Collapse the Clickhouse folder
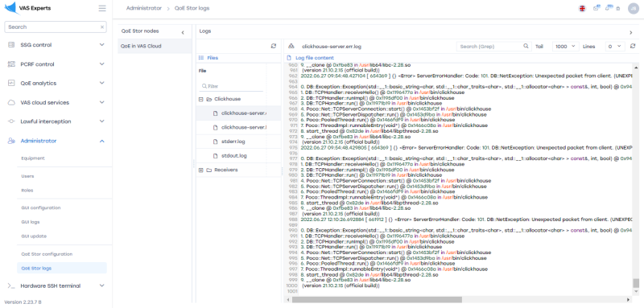 tap(200, 99)
